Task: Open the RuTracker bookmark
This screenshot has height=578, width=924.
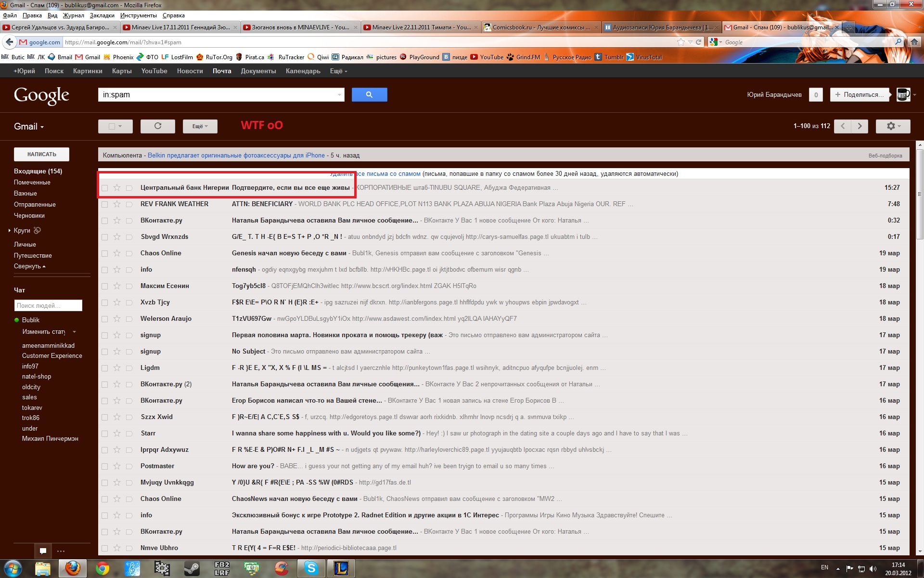Action: tap(286, 57)
